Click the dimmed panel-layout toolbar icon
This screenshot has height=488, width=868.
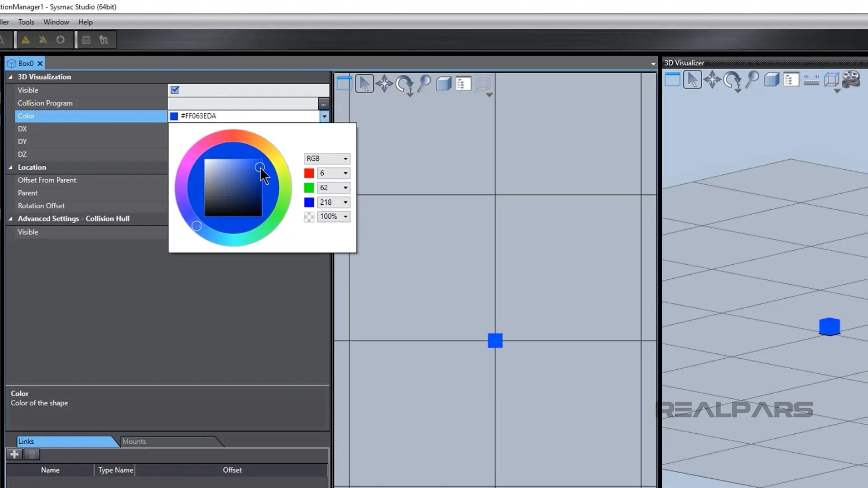click(x=86, y=40)
